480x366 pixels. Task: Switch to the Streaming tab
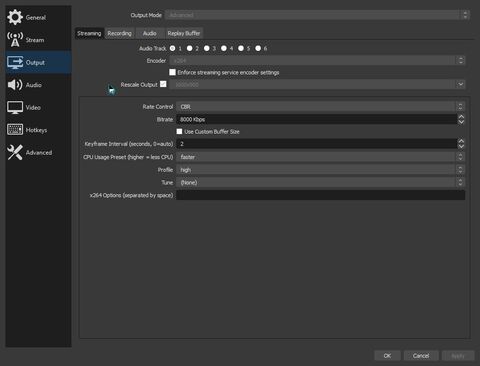(89, 33)
